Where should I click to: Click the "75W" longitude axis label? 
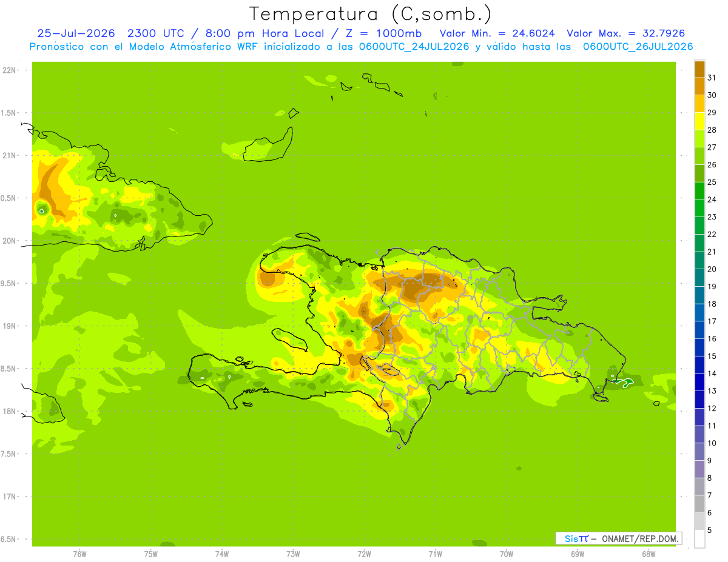[x=151, y=554]
